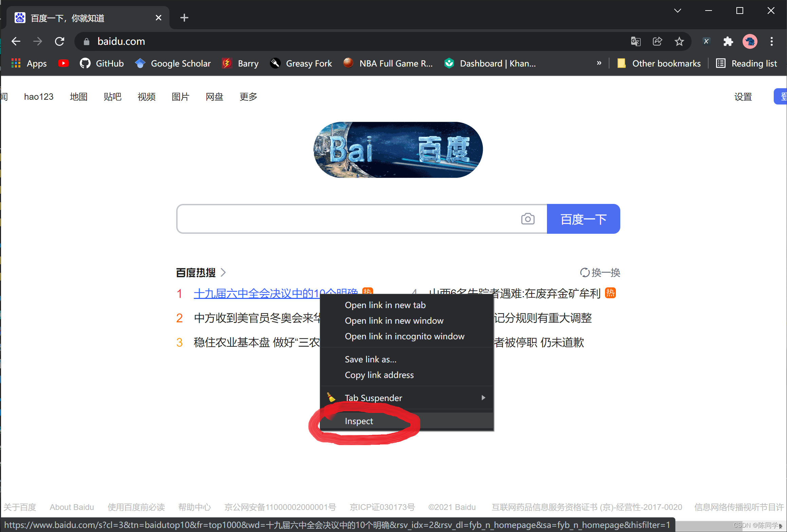Viewport: 787px width, 532px height.
Task: Expand 百度热搜 hot search arrow
Action: coord(223,272)
